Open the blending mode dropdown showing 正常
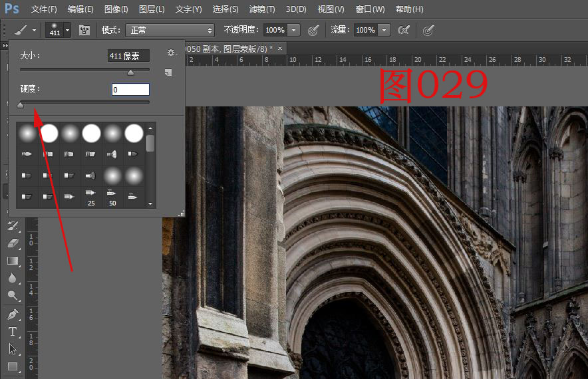The width and height of the screenshot is (588, 379). [170, 30]
